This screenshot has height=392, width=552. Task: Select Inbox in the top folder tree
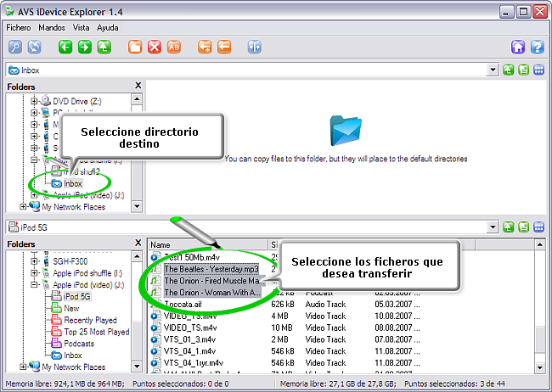[x=73, y=183]
